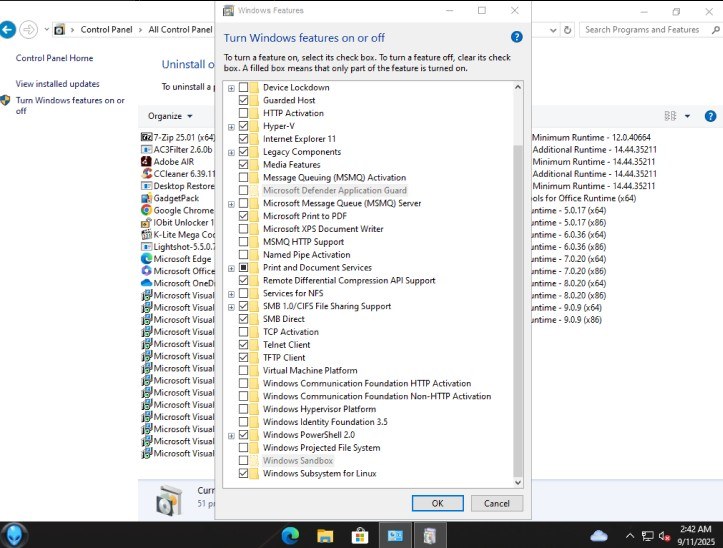Screen dimensions: 723x548
Task: Click Turn Windows features on or off link
Action: [70, 105]
